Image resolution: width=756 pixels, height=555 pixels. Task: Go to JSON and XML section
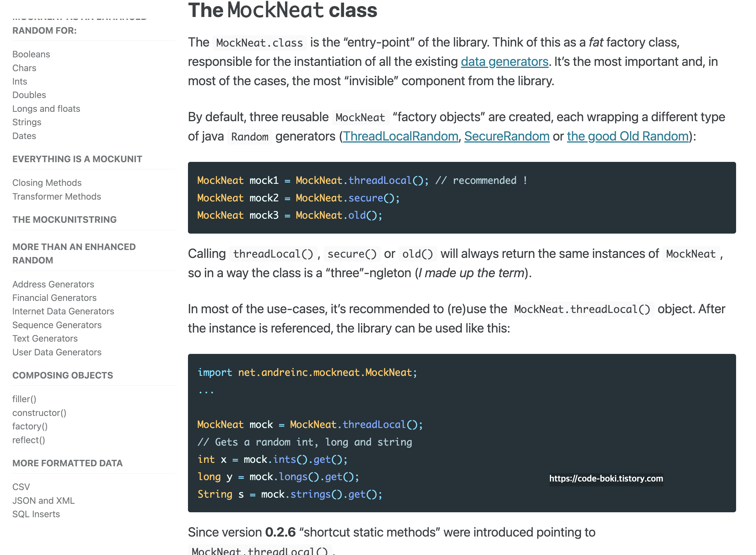(x=43, y=500)
